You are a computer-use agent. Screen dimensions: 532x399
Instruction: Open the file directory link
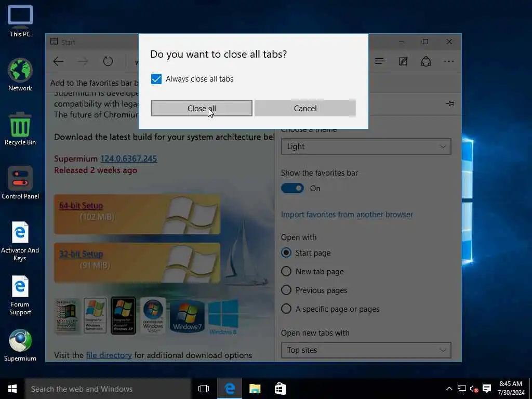point(109,355)
